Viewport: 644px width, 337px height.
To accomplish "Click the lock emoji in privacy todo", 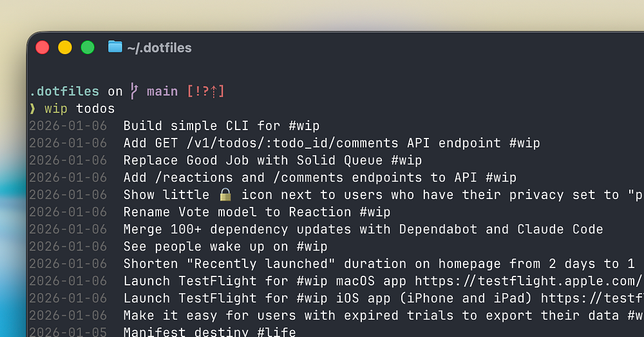I will click(x=225, y=195).
